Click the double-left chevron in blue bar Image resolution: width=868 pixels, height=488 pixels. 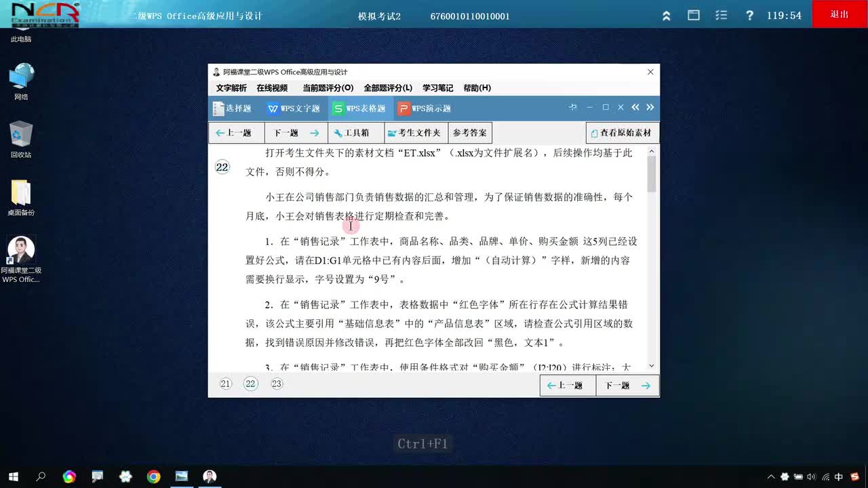(x=635, y=108)
